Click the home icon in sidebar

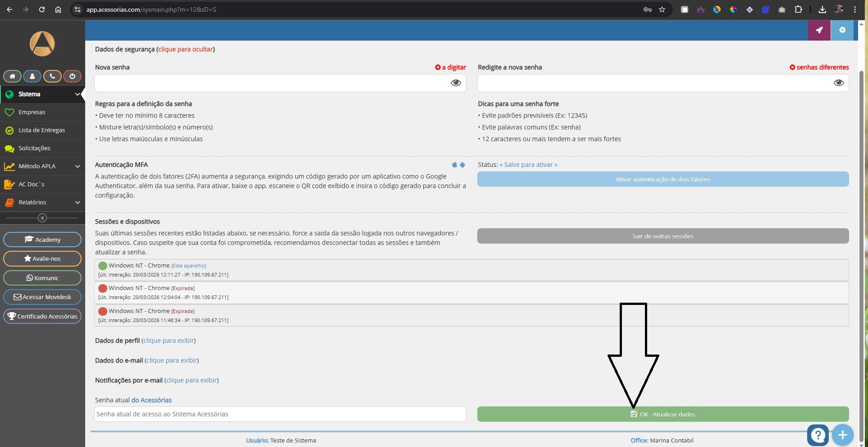12,76
